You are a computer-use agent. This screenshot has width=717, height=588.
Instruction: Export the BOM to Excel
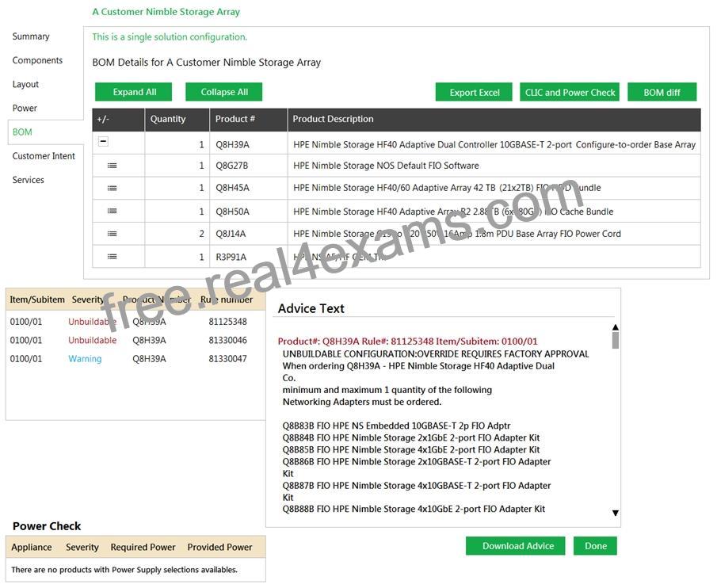click(x=475, y=93)
